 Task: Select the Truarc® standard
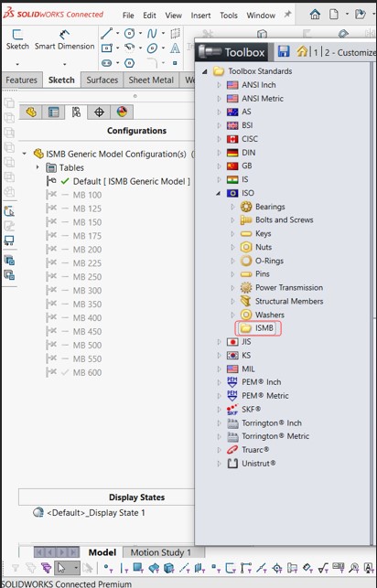coord(255,450)
